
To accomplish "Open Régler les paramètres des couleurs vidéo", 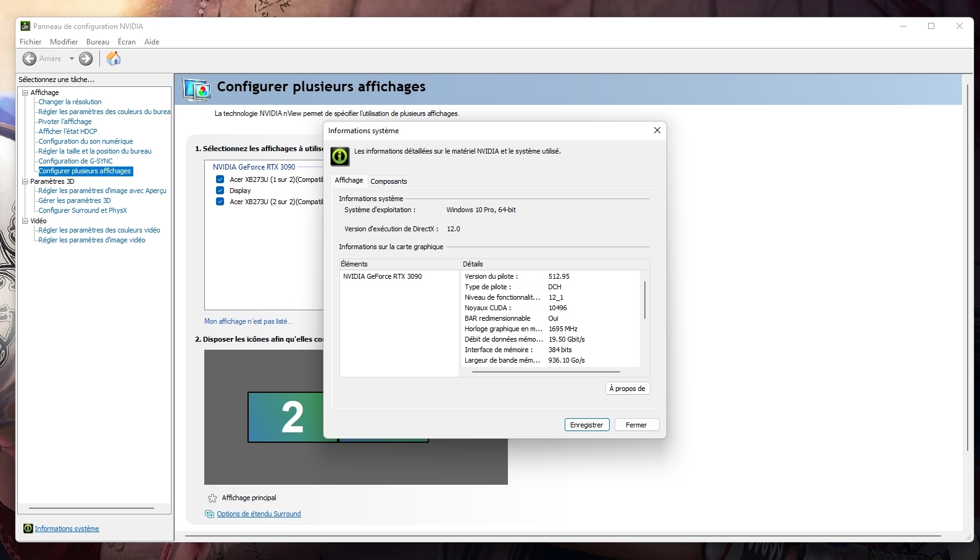I will [99, 230].
